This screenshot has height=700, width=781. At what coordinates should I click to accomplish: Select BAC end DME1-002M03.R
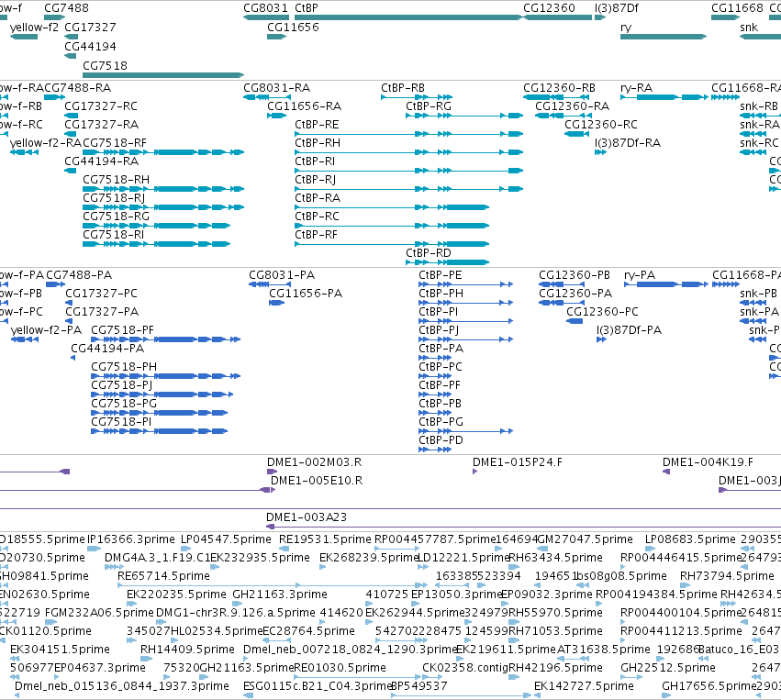(314, 462)
